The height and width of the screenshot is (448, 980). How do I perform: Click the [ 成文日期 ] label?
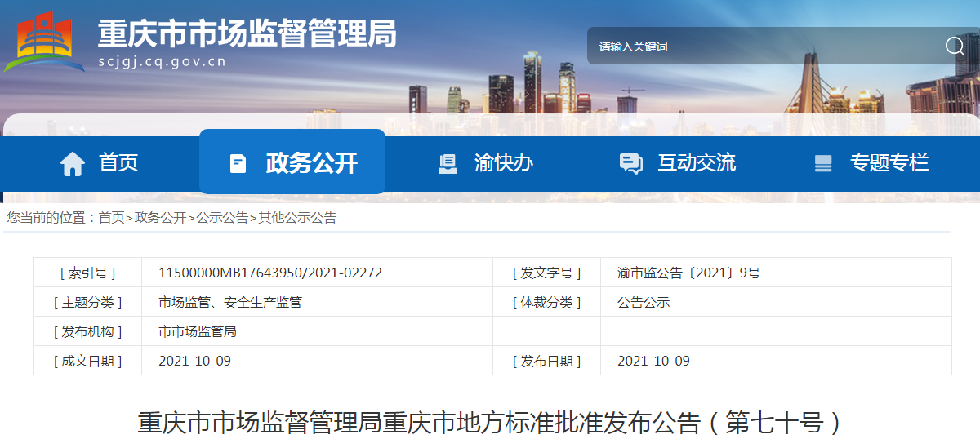pos(88,361)
